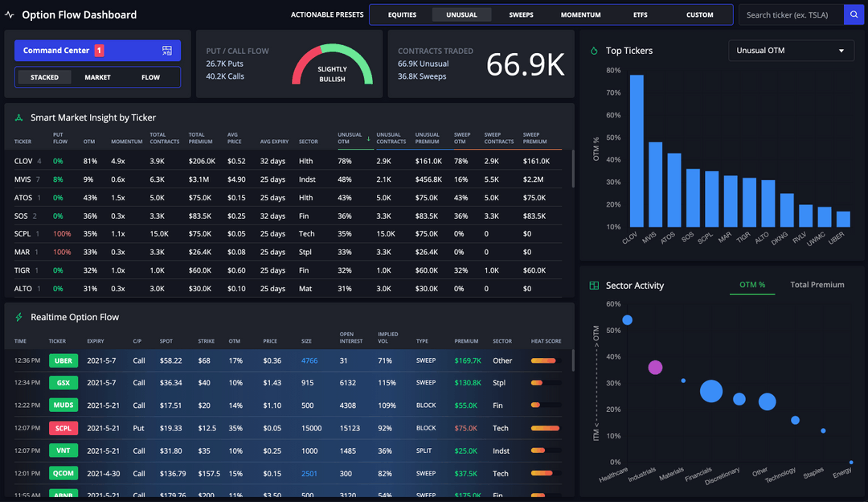This screenshot has width=868, height=502.
Task: Click the CLOV ticker row
Action: [288, 161]
